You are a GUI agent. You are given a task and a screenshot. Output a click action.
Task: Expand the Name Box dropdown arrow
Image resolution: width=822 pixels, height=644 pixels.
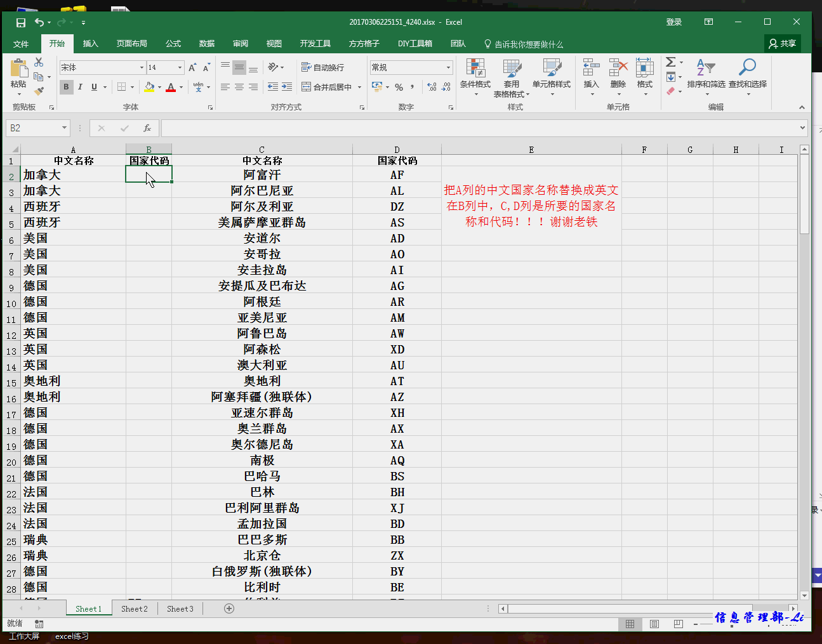[x=64, y=128]
